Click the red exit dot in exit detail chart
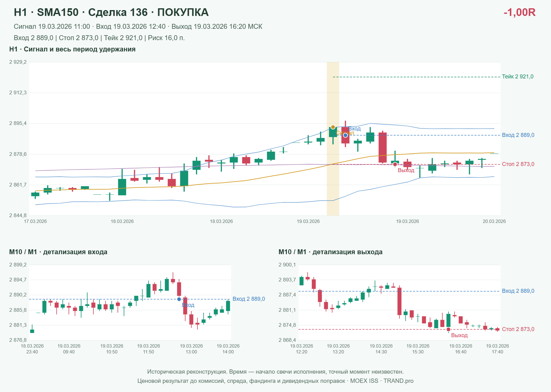The height and width of the screenshot is (392, 551). click(x=448, y=330)
